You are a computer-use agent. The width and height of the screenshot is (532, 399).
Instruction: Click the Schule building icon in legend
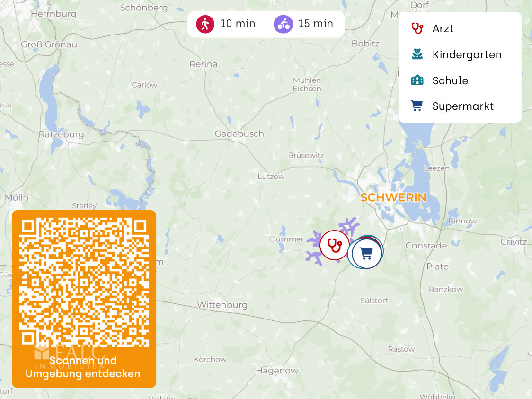tap(417, 80)
